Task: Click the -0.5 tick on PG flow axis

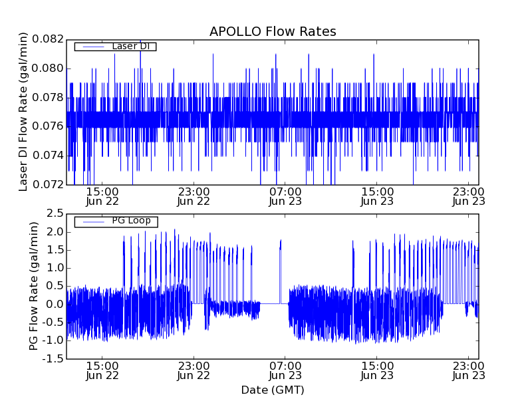Action: [x=53, y=323]
